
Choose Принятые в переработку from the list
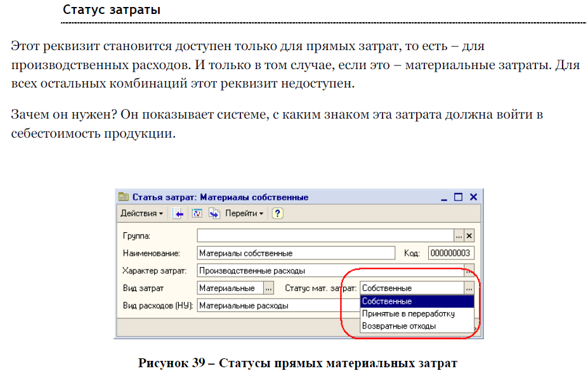click(417, 313)
